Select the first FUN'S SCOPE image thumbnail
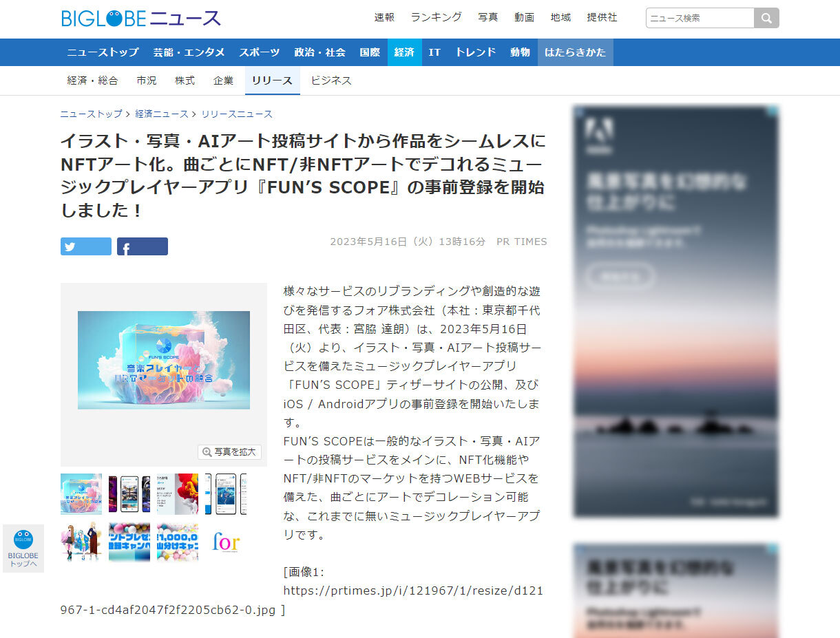 click(x=81, y=493)
